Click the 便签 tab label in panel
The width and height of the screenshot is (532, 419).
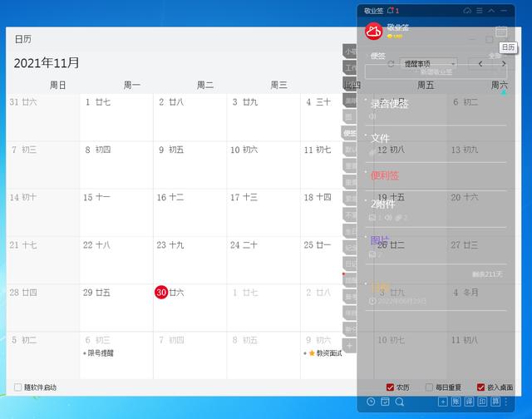point(377,56)
